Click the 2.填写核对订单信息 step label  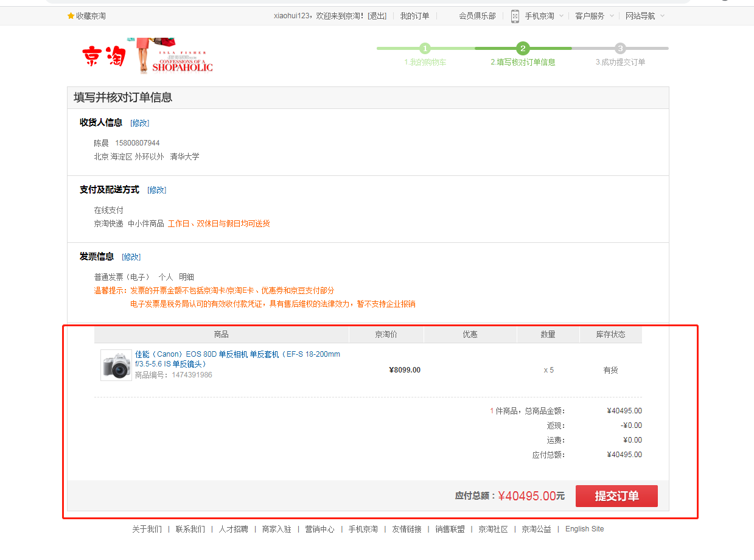click(523, 62)
